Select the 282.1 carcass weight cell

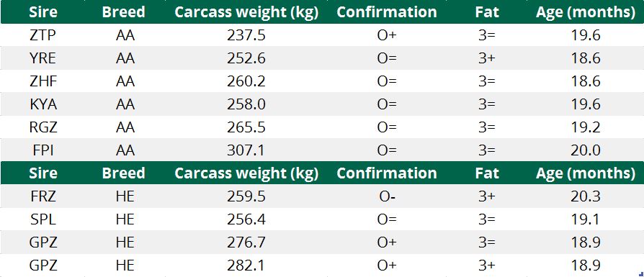246,265
